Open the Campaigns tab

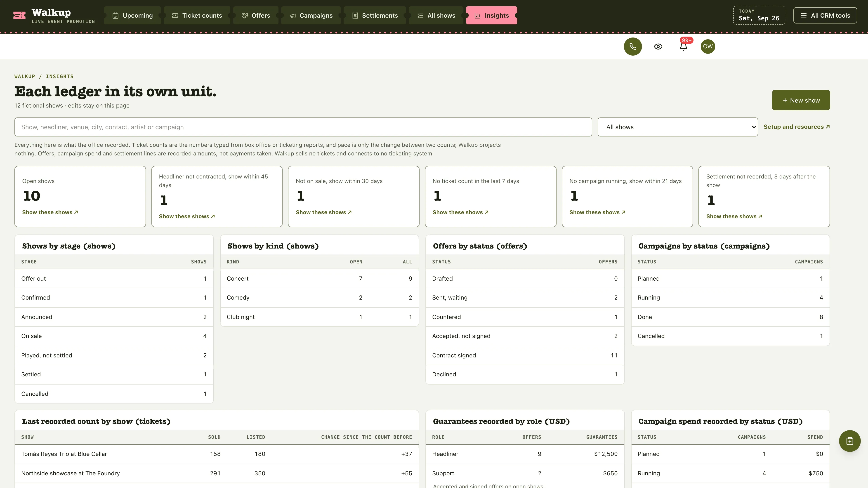(311, 16)
